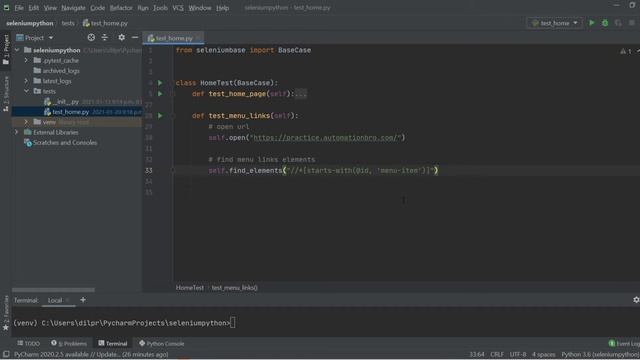Viewport: 640px width, 360px height.
Task: Debug the test_home configuration
Action: point(605,23)
